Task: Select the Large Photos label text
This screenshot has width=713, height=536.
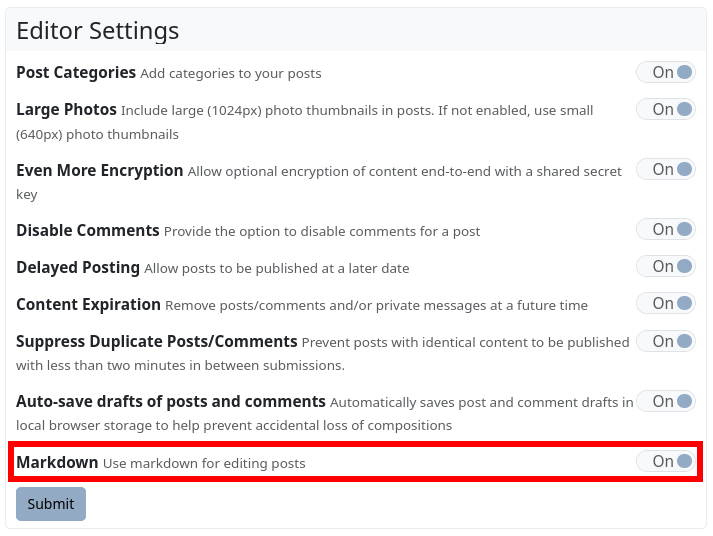Action: click(x=66, y=110)
